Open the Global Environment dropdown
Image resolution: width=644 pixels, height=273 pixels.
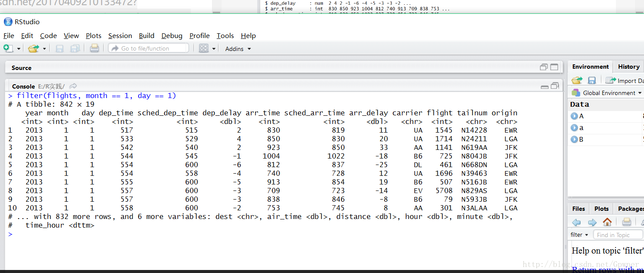click(607, 93)
